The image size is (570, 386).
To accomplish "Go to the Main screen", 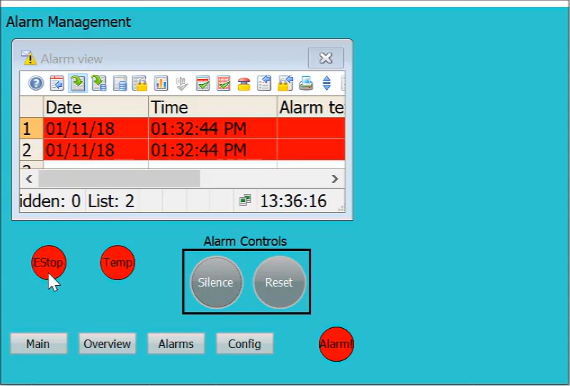I will pos(38,343).
